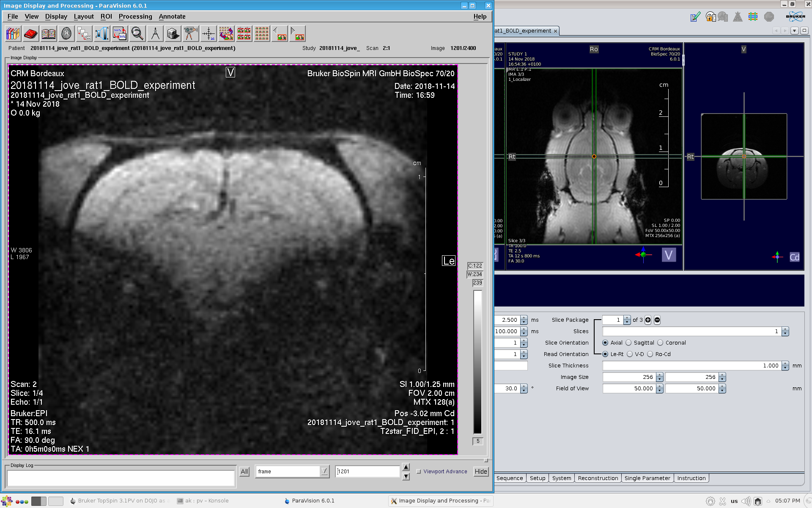Select Sagittal slice orientation

tap(629, 343)
